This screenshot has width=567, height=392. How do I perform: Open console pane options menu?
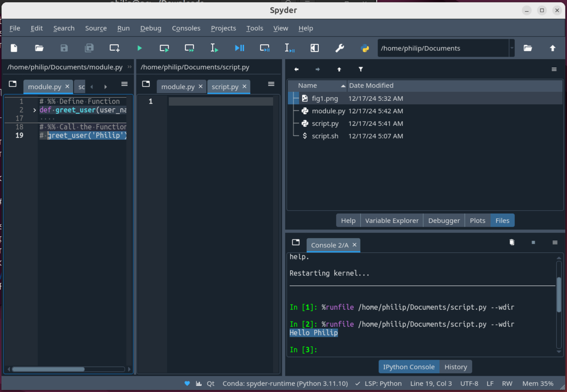point(555,242)
